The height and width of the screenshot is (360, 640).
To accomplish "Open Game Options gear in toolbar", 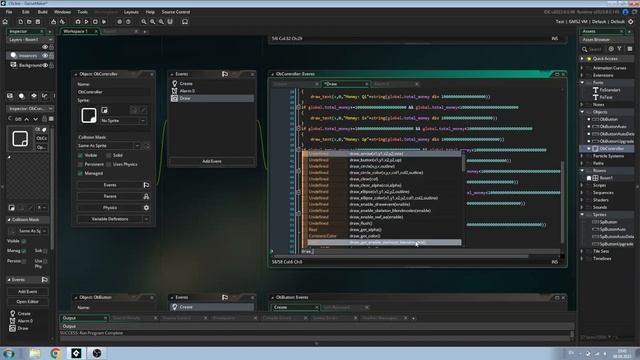I will tap(120, 22).
